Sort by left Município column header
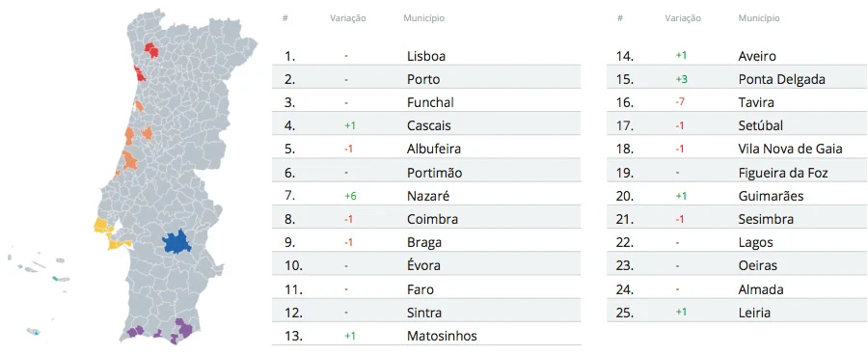868x355 pixels. click(424, 18)
